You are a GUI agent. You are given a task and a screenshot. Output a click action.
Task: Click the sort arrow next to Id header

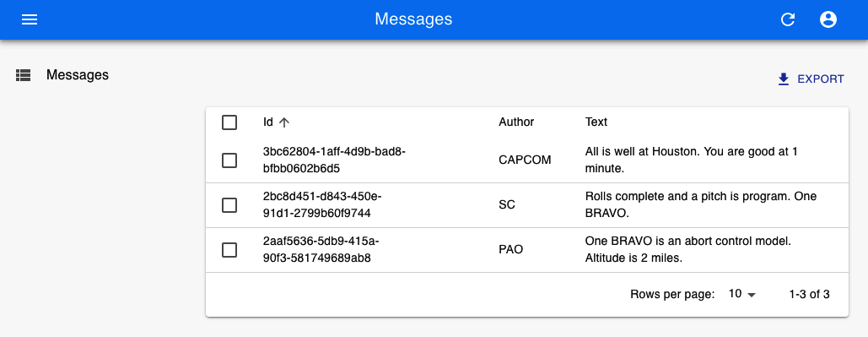click(284, 122)
